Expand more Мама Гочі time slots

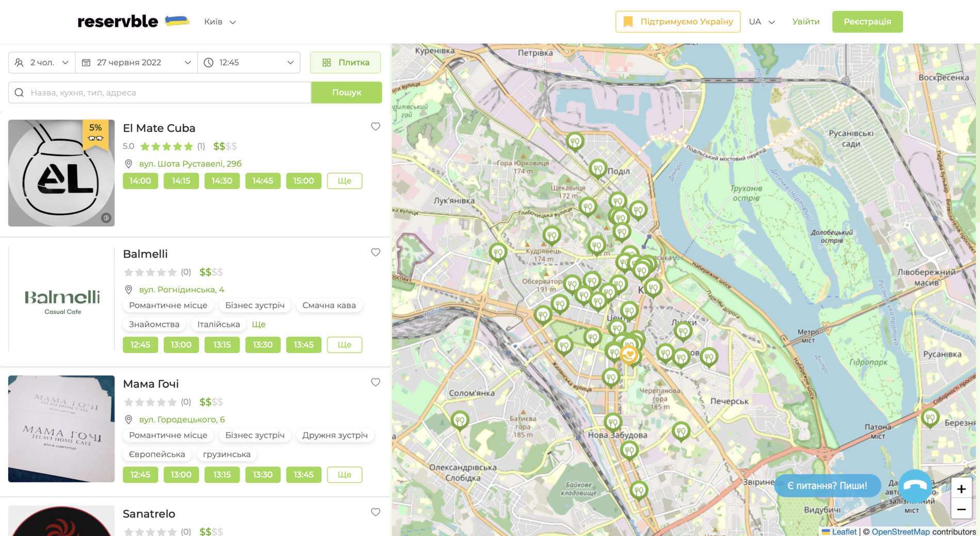click(345, 475)
